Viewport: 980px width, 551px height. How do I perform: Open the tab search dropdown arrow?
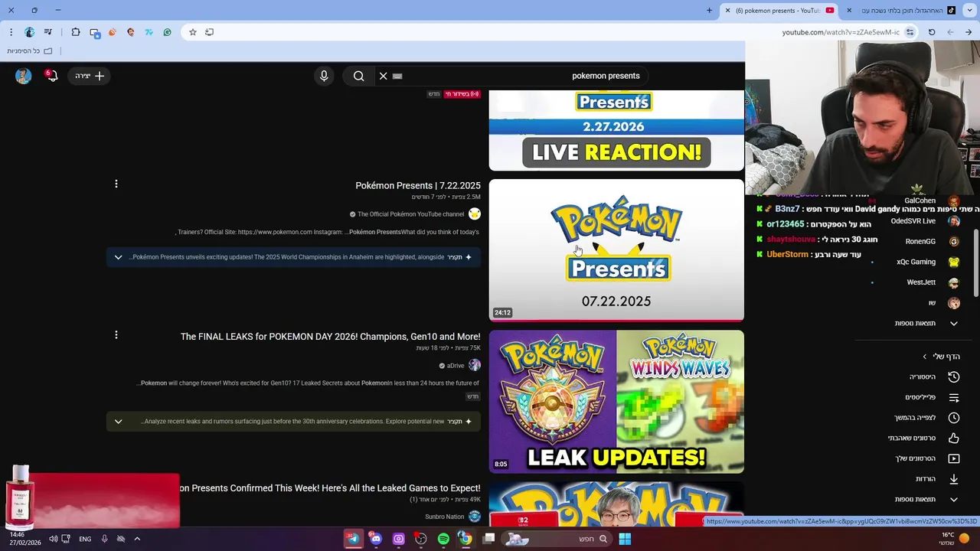(x=969, y=11)
